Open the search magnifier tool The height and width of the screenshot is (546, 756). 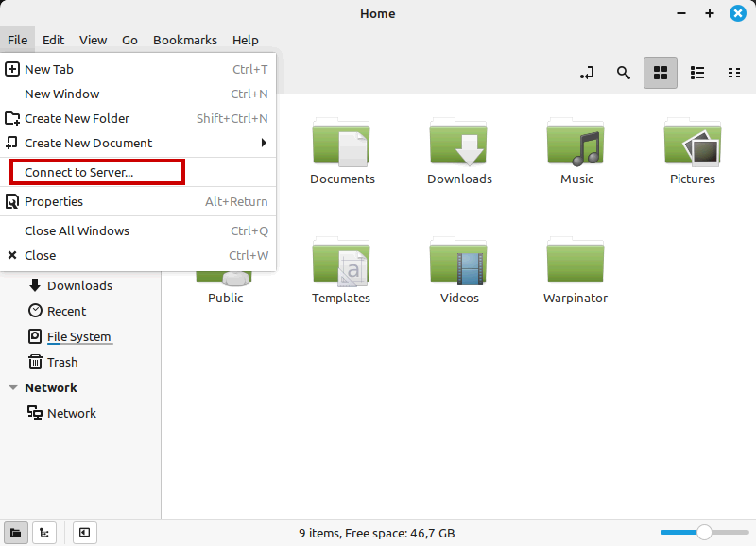(624, 73)
